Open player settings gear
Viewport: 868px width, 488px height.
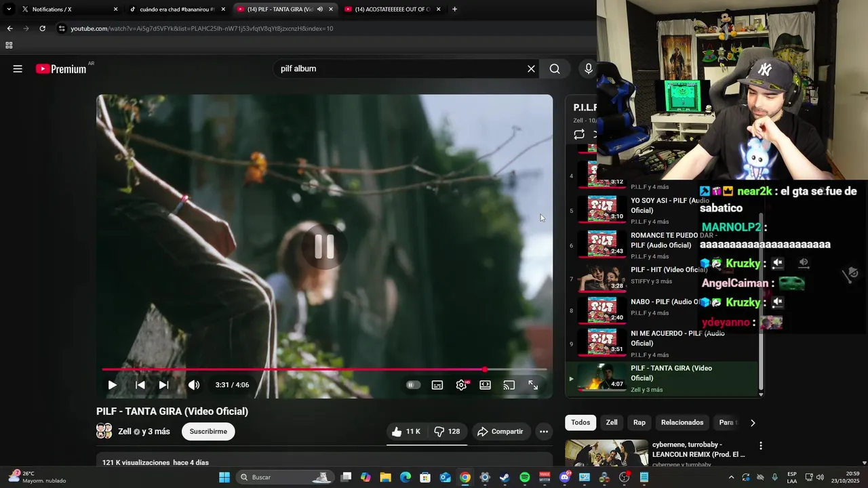click(461, 385)
